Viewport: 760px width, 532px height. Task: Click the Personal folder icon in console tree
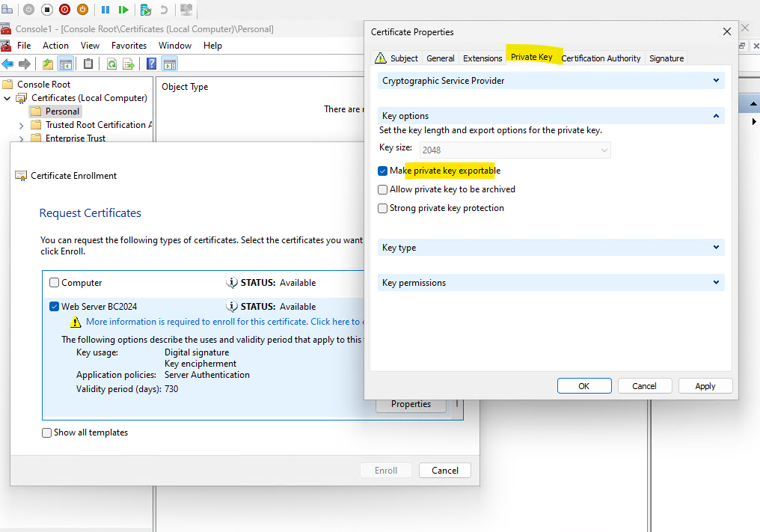[36, 111]
